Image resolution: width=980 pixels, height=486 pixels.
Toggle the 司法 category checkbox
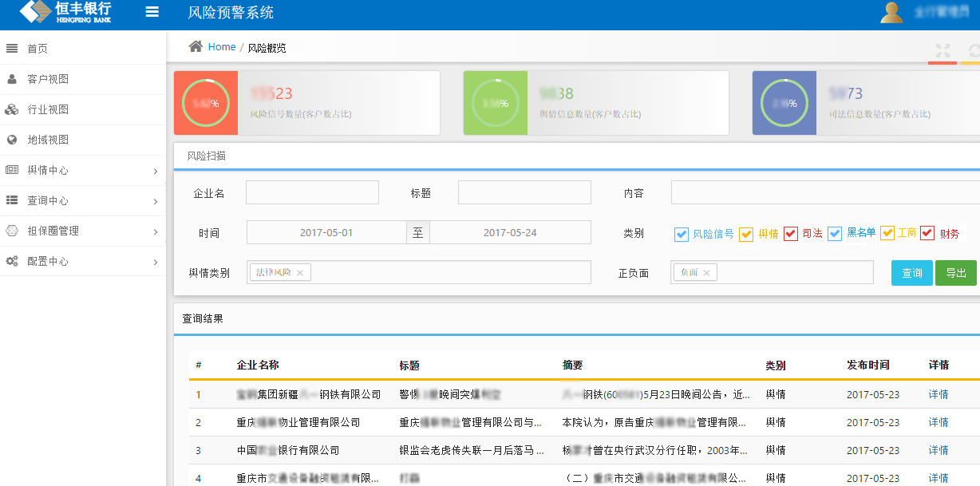pyautogui.click(x=790, y=234)
